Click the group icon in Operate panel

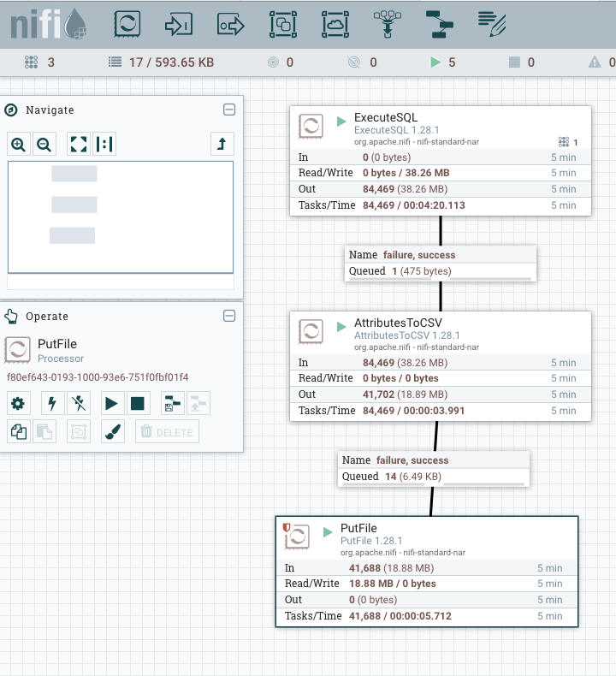79,431
